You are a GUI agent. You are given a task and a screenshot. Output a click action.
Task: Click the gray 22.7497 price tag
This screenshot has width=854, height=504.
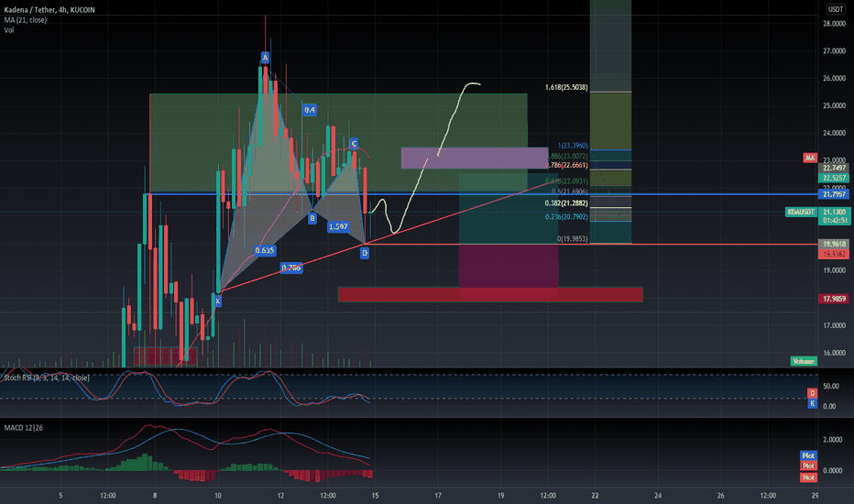(x=834, y=168)
